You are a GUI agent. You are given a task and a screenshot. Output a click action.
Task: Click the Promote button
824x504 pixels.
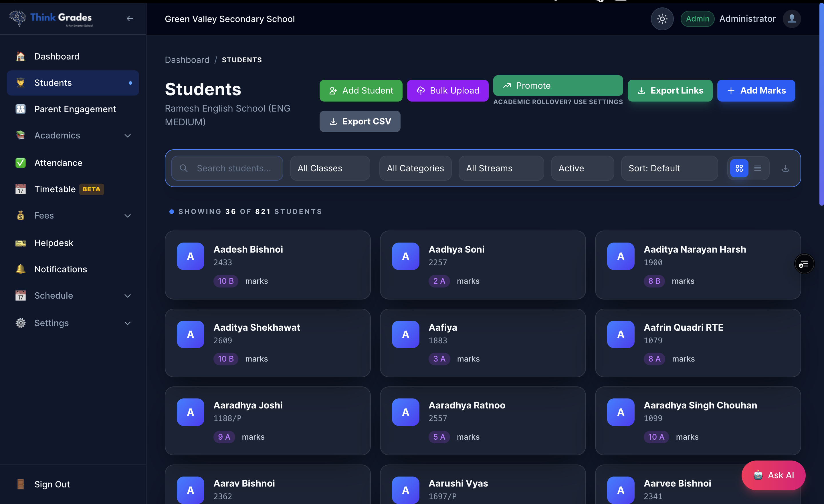point(558,86)
